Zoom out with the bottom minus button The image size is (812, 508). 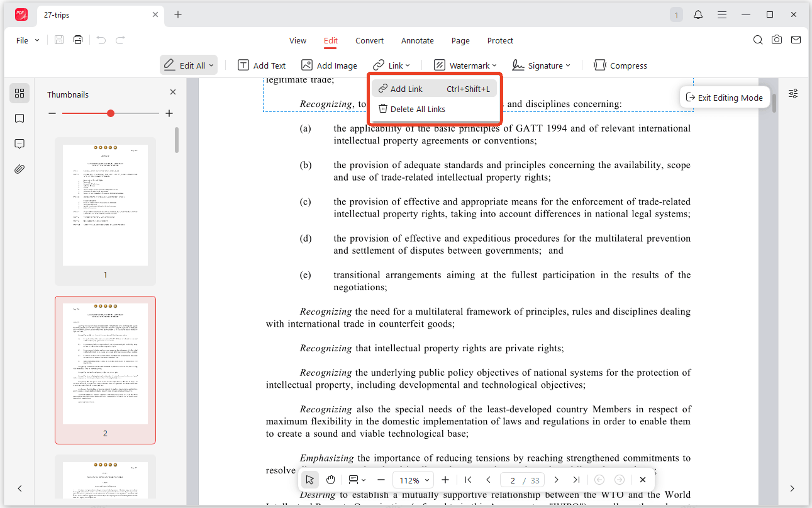381,480
